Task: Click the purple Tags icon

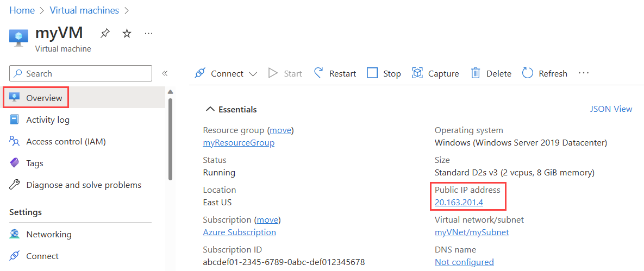Action: pos(14,163)
